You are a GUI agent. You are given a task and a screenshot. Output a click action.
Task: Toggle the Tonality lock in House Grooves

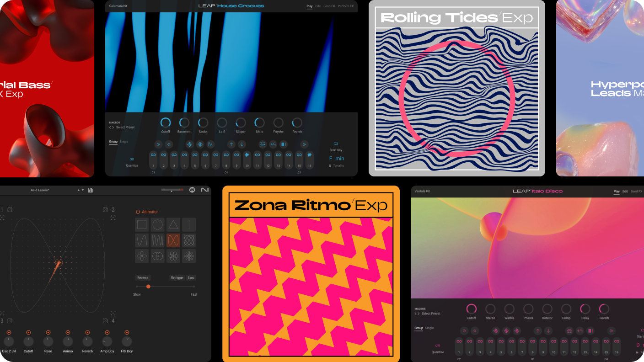coord(330,165)
